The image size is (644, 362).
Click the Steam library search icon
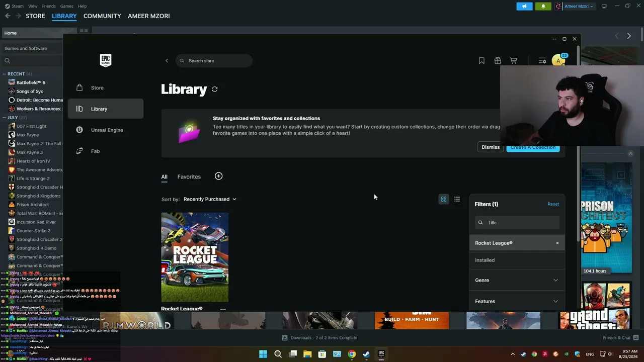tap(7, 61)
